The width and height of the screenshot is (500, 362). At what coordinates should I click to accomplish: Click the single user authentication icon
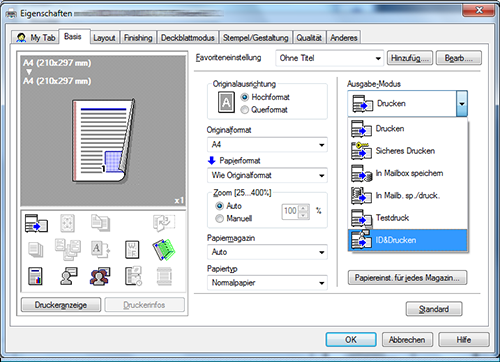point(69,276)
